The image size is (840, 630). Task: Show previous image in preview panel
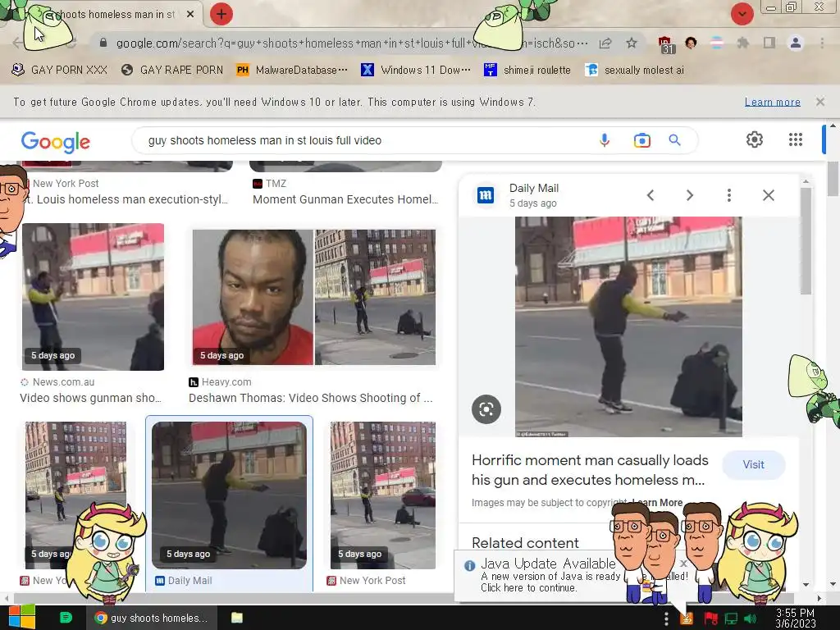pos(651,195)
